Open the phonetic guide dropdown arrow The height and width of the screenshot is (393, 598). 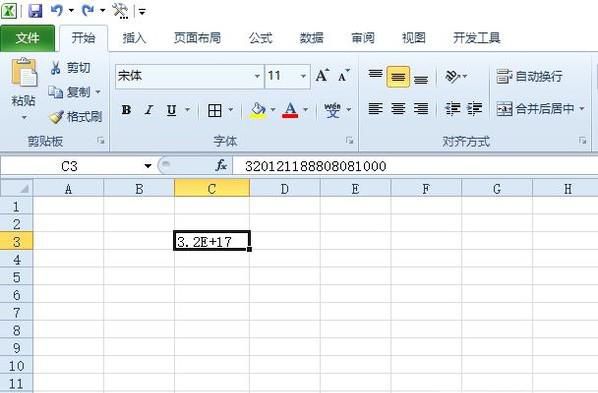point(349,110)
